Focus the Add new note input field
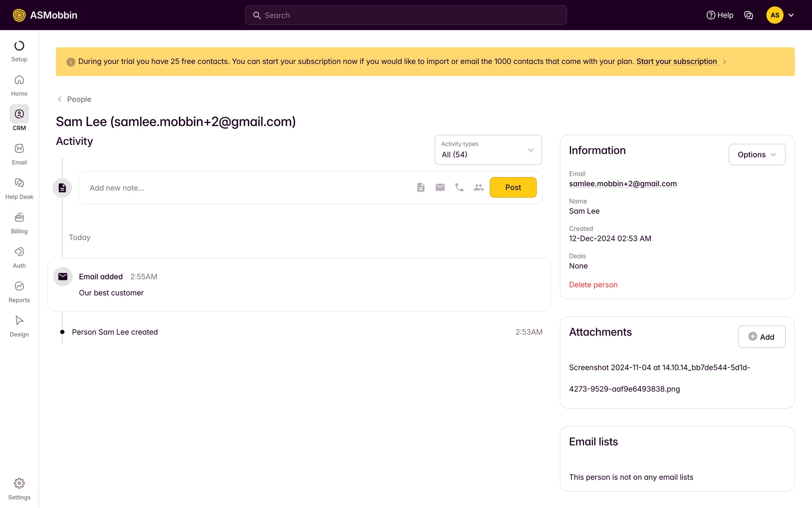The width and height of the screenshot is (812, 508). coord(245,188)
